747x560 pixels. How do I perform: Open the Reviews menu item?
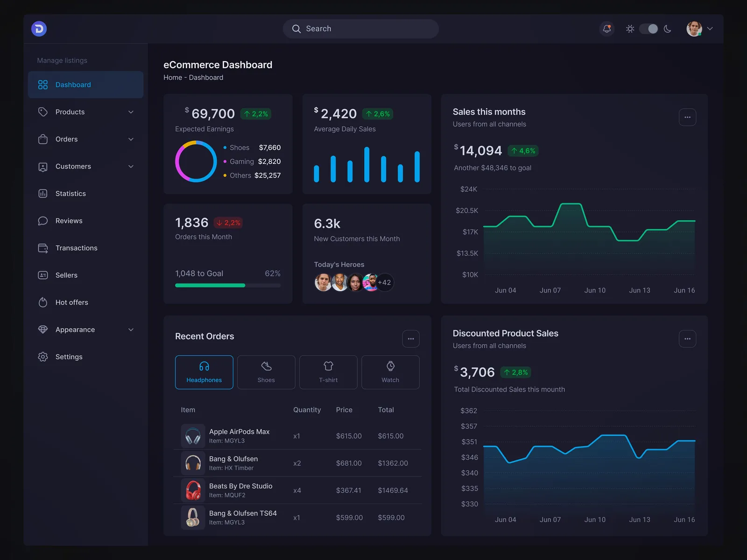(85, 221)
